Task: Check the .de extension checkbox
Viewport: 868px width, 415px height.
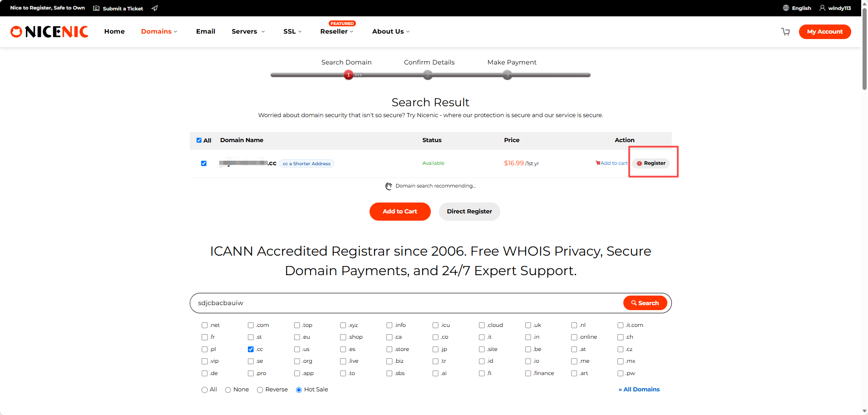Action: pos(205,373)
